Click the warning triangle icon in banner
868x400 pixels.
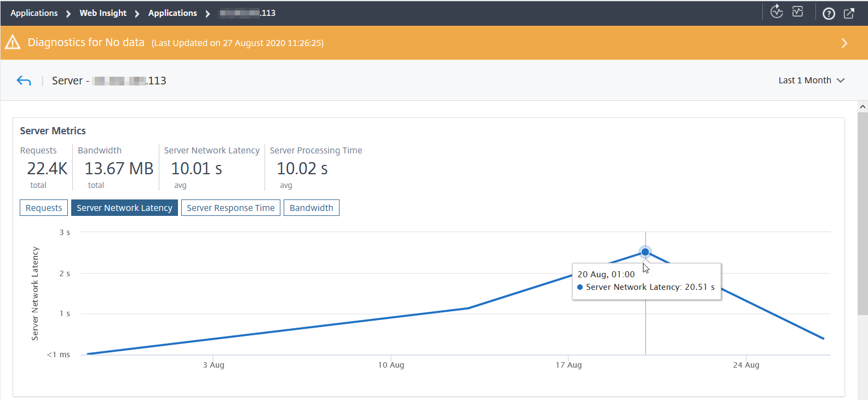click(13, 42)
